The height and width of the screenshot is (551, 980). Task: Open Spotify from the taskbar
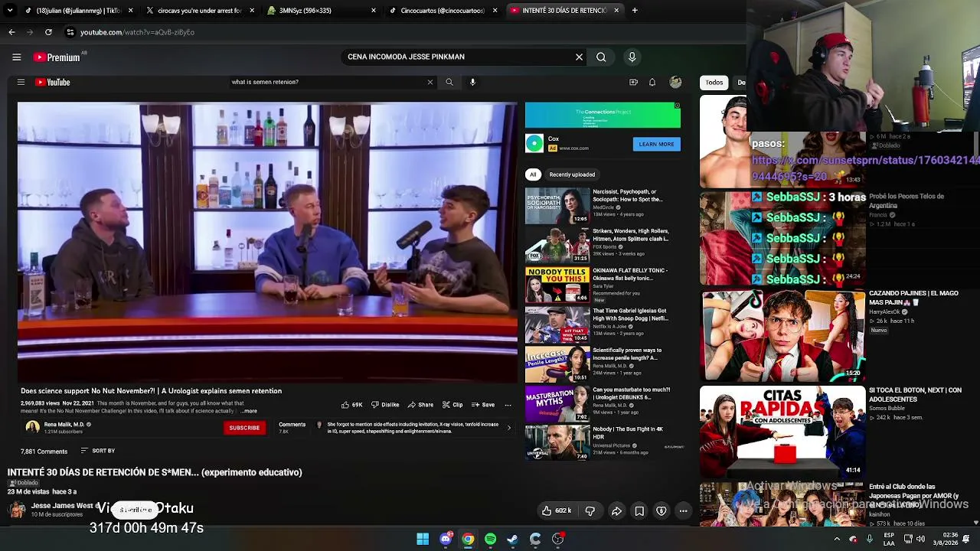click(490, 539)
